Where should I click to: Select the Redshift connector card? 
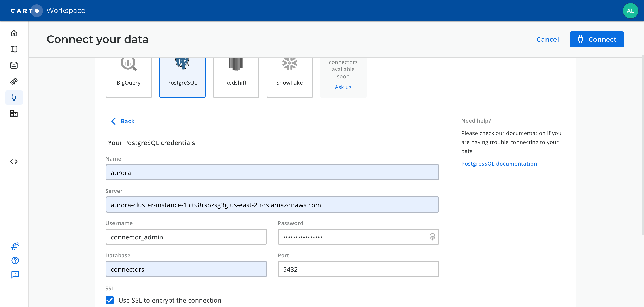[x=236, y=77]
